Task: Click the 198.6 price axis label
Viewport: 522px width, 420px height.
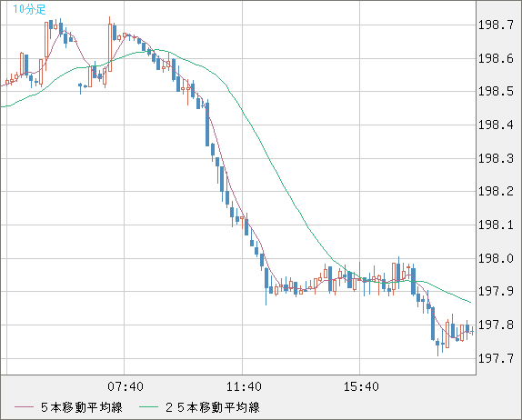Action: click(496, 58)
